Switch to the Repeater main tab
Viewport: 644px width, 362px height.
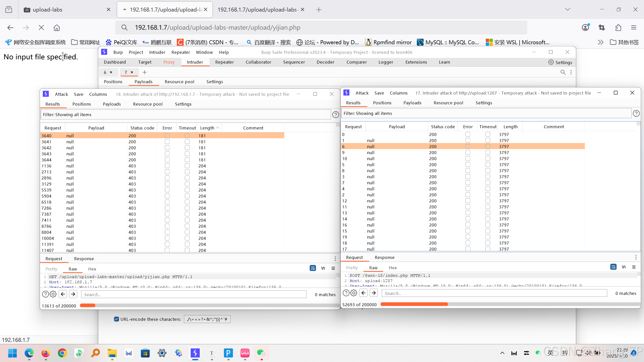tap(224, 62)
